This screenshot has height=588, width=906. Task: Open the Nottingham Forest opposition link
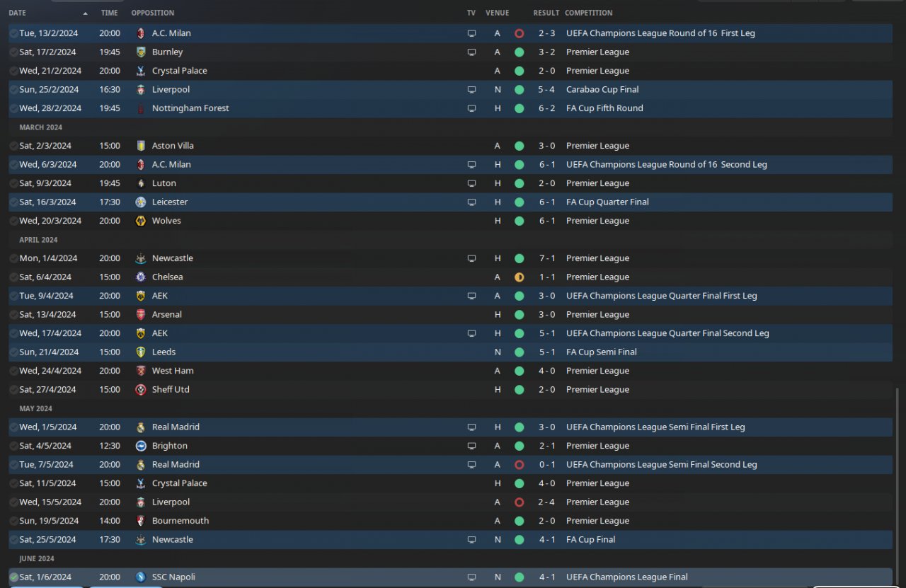click(x=190, y=108)
